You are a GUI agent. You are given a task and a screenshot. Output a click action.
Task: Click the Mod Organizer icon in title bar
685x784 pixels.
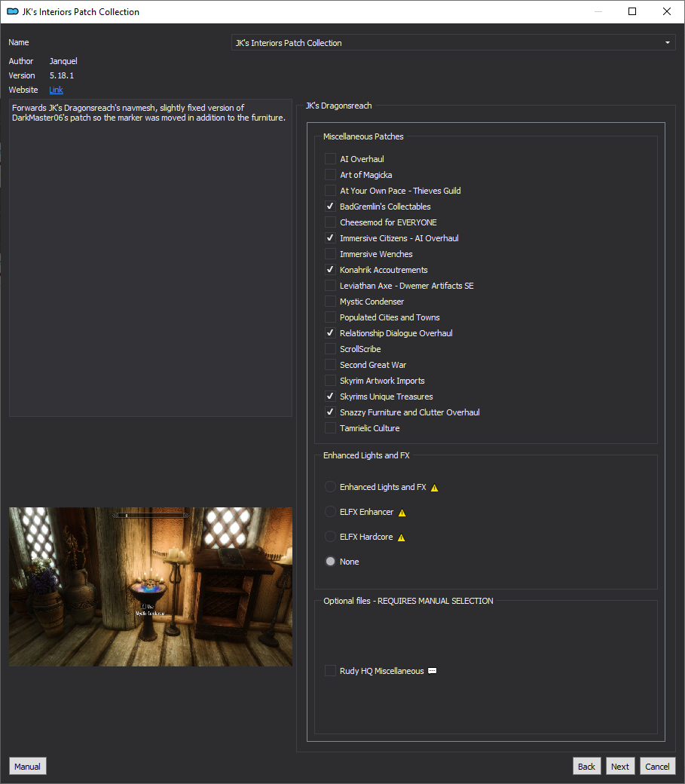pos(13,11)
